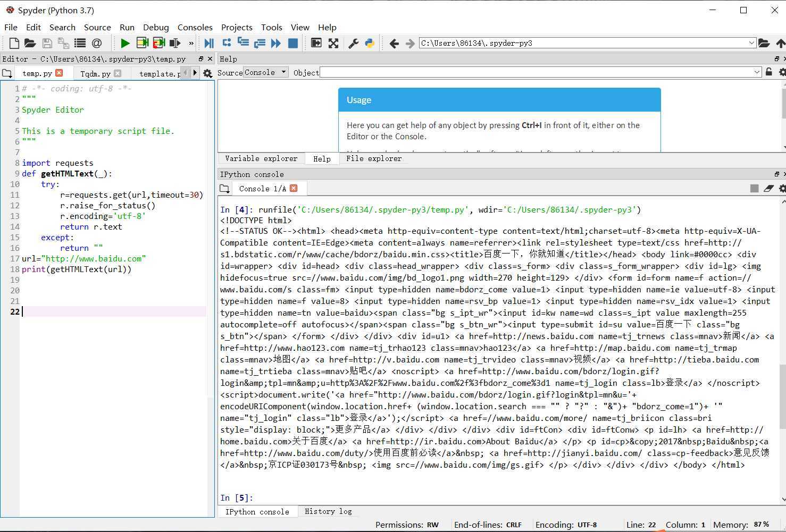This screenshot has height=532, width=786.
Task: Close the temp.py tab
Action: (x=59, y=73)
